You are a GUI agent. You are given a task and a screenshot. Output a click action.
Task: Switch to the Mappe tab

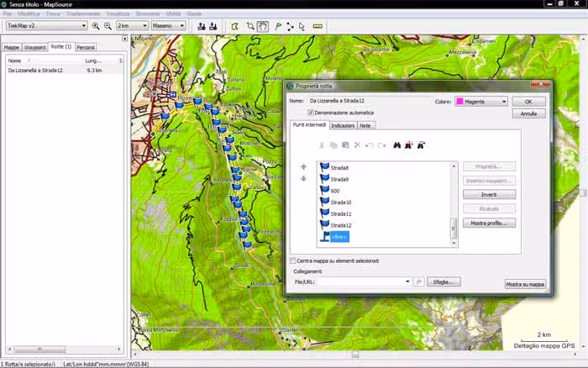tap(12, 47)
